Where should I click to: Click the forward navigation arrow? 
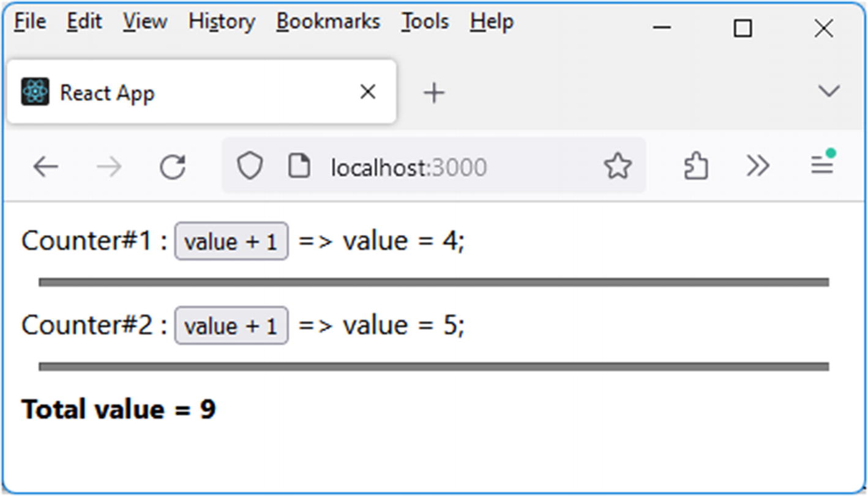(110, 166)
